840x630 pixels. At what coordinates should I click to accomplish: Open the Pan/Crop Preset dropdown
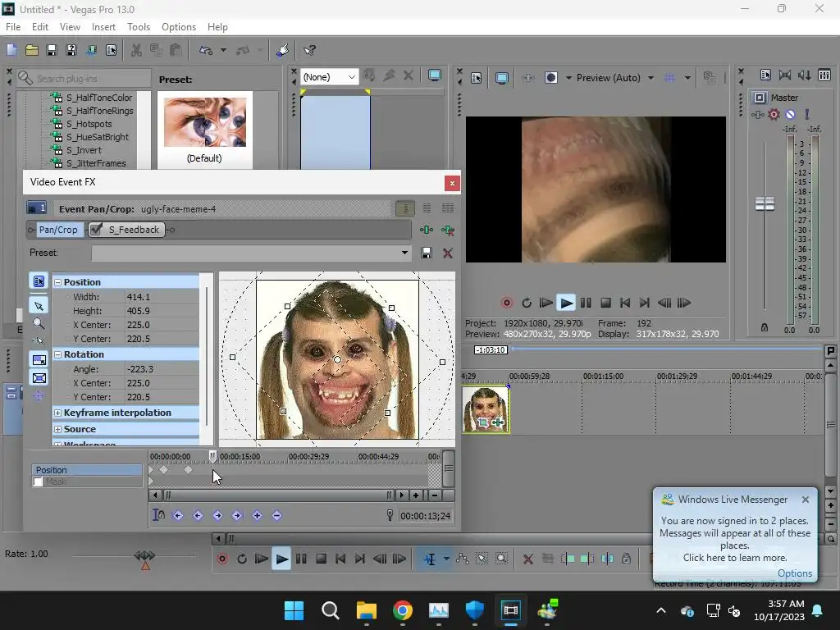(404, 253)
